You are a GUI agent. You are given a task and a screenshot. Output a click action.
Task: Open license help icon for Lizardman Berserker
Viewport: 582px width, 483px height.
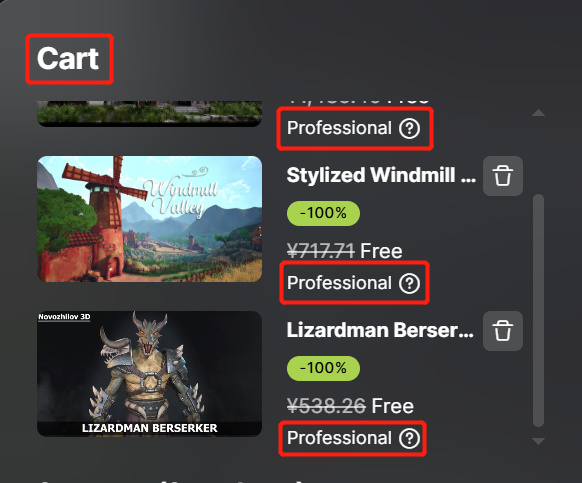tap(409, 438)
